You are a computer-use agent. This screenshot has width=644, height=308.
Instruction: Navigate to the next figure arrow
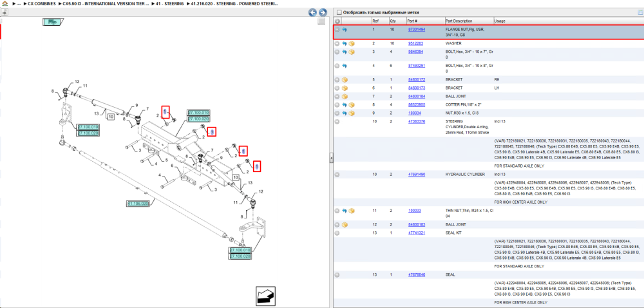pos(323,13)
